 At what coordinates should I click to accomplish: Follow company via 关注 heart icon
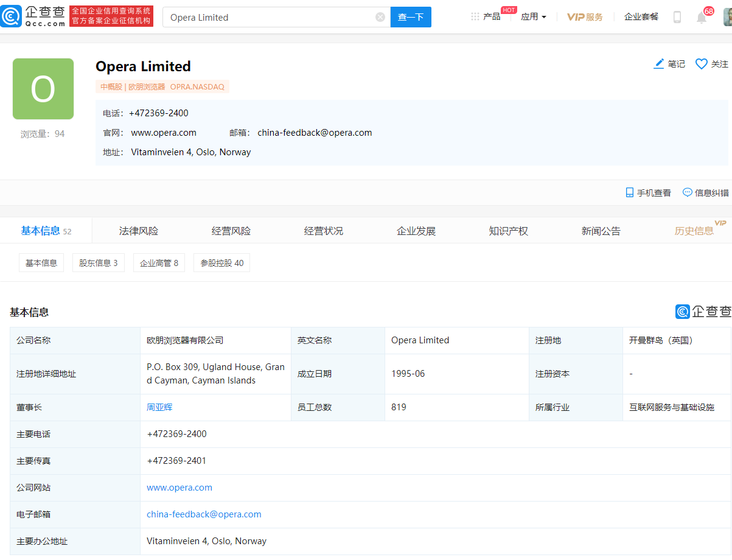[x=702, y=64]
